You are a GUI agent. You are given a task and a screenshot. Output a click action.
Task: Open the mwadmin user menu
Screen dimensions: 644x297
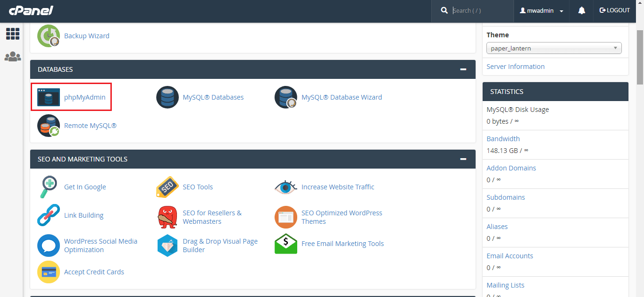[542, 10]
